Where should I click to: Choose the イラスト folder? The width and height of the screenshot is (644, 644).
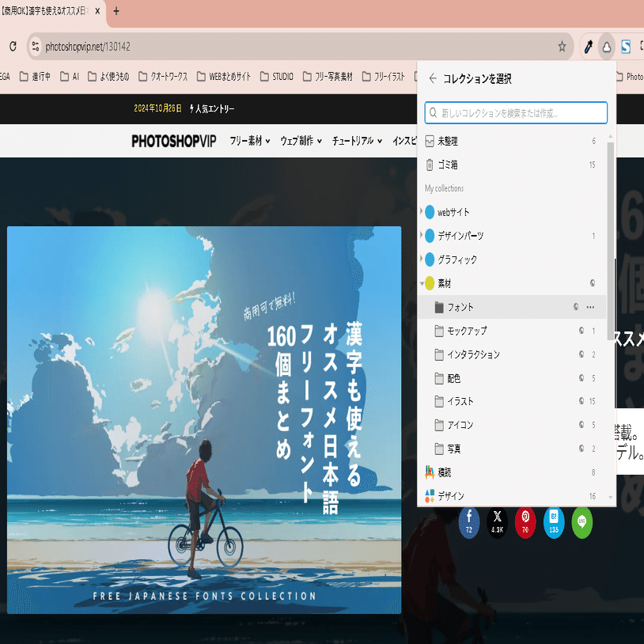point(512,401)
